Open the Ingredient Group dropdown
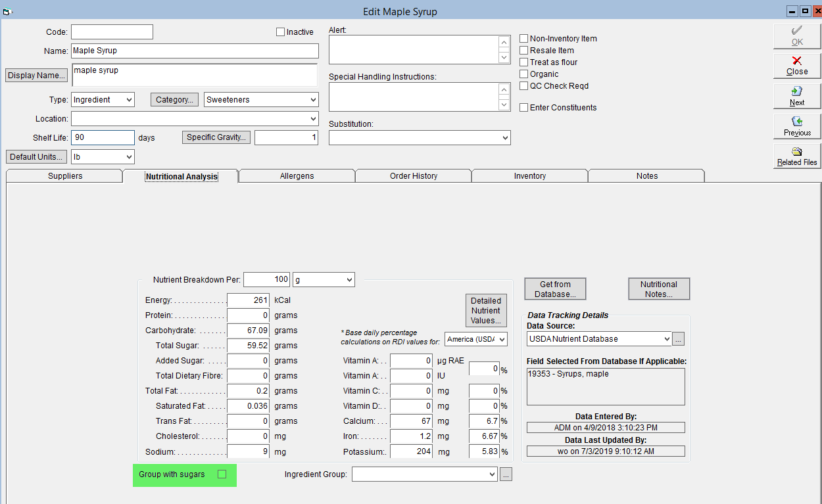822x504 pixels. (425, 474)
